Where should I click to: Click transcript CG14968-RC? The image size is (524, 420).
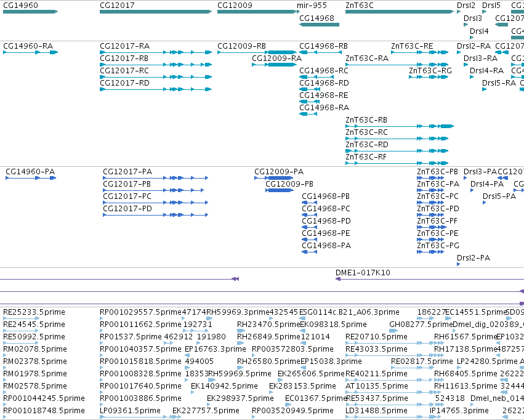324,70
